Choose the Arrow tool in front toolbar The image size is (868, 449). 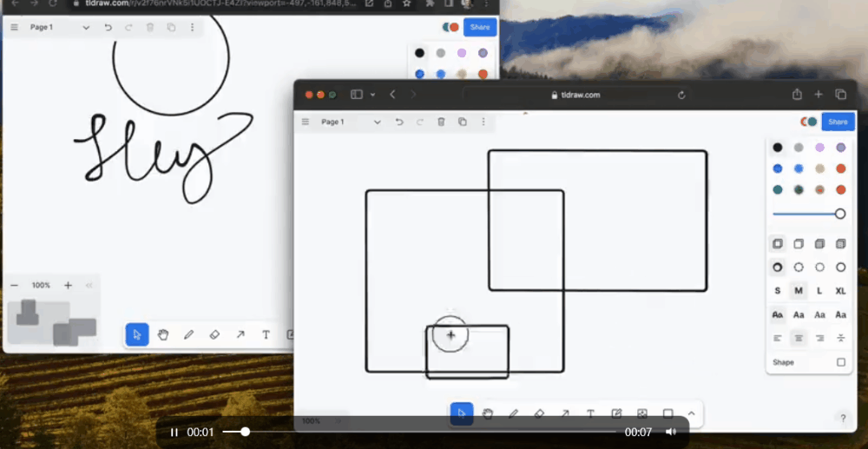[565, 413]
